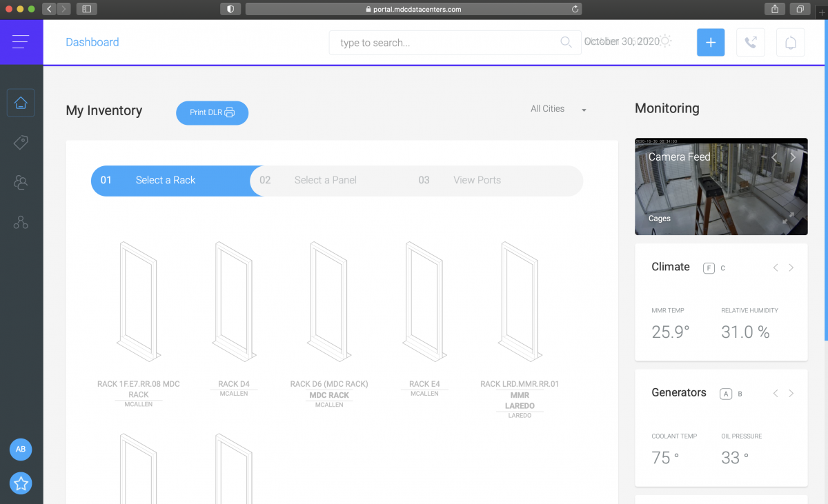The width and height of the screenshot is (828, 504).
Task: Select the RACK E4 icon
Action: click(x=424, y=301)
